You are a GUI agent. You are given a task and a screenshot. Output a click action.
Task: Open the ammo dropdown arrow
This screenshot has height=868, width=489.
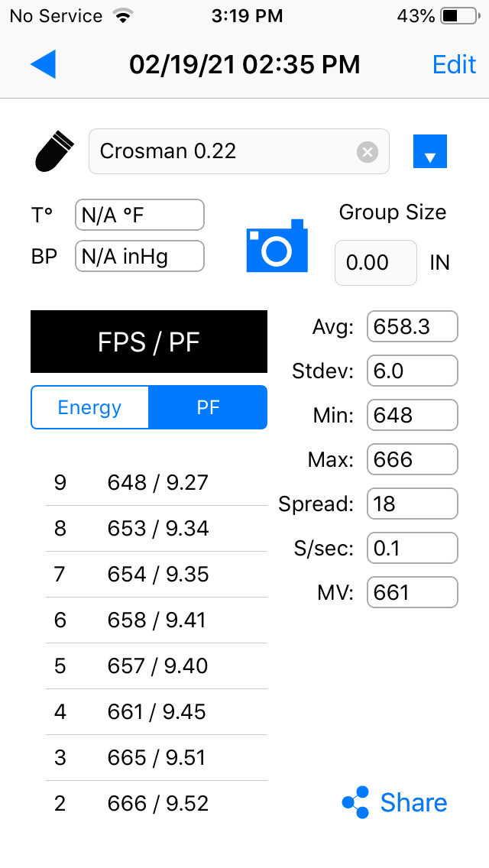(x=429, y=151)
